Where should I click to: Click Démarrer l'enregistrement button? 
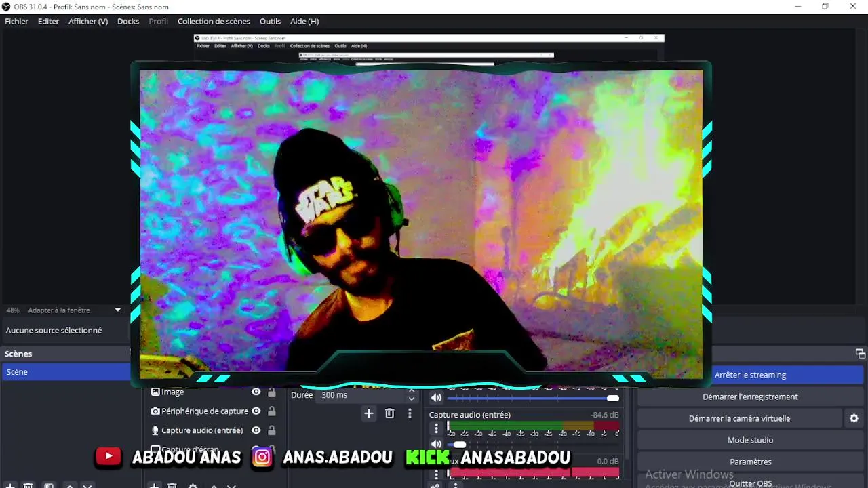750,396
